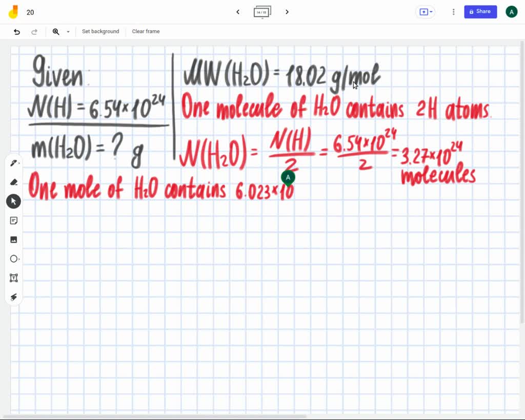Viewport: 525px width, 420px height.
Task: Open the shape tool options flyout
Action: coord(19,259)
